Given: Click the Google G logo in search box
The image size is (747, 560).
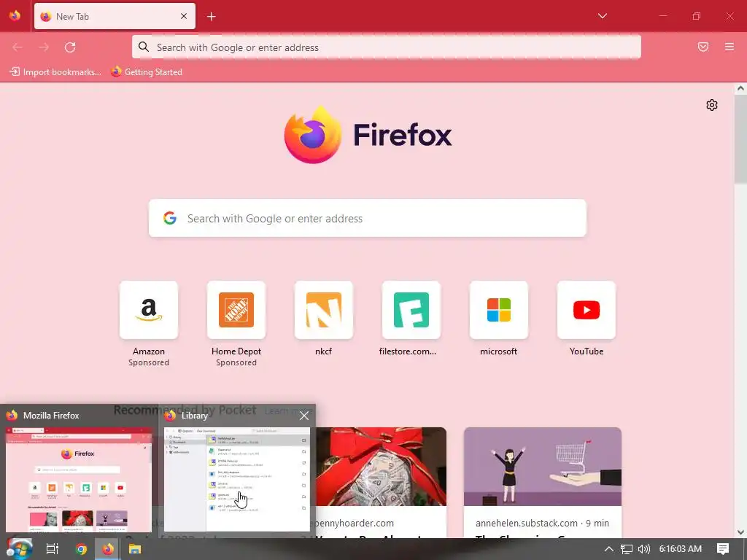Looking at the screenshot, I should [170, 218].
